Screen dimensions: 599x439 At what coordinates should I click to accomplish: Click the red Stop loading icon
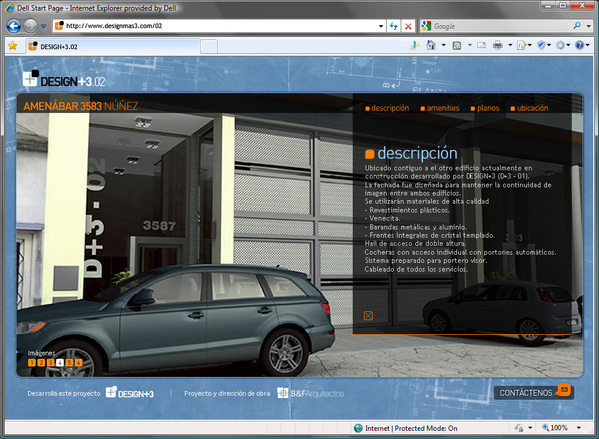408,26
